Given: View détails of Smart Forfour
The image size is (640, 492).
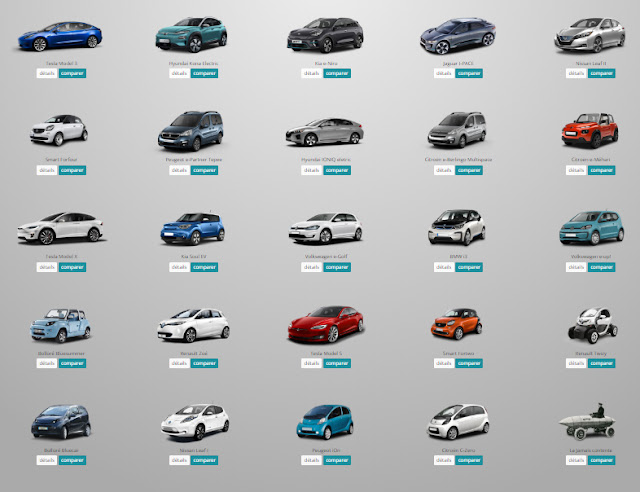Looking at the screenshot, I should [47, 170].
